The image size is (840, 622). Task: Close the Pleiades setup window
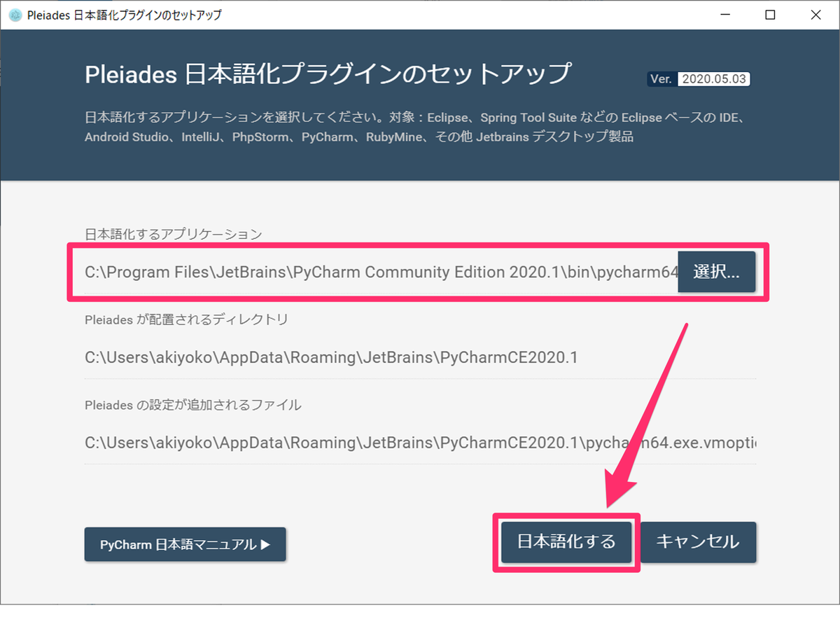click(816, 15)
